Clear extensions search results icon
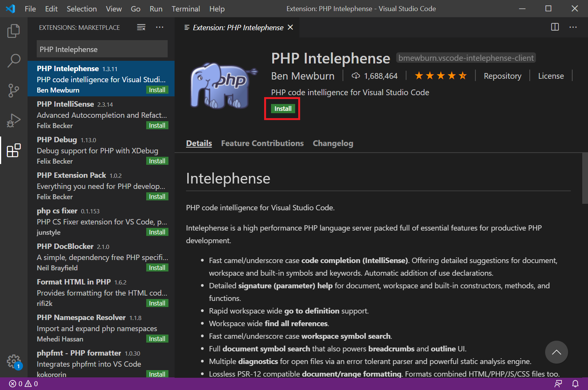Viewport: 588px width, 390px height. point(141,27)
